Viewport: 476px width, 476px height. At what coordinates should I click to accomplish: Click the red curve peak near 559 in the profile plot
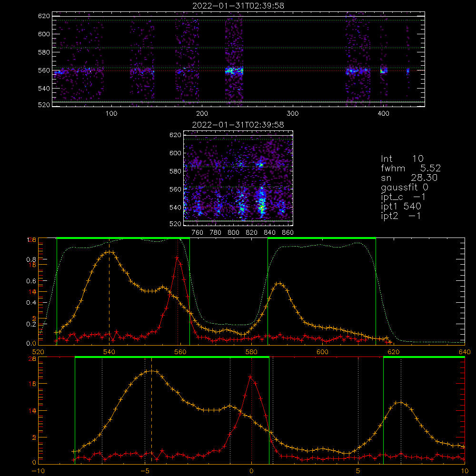(177, 258)
